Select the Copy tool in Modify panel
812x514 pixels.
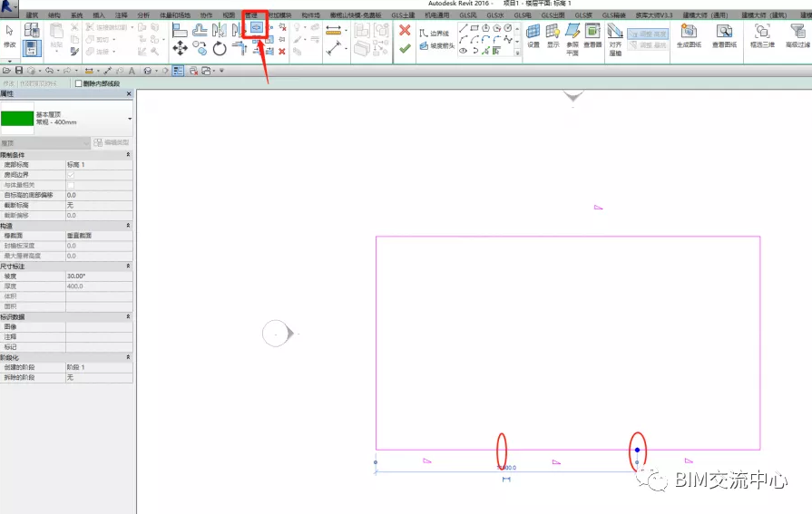click(200, 49)
